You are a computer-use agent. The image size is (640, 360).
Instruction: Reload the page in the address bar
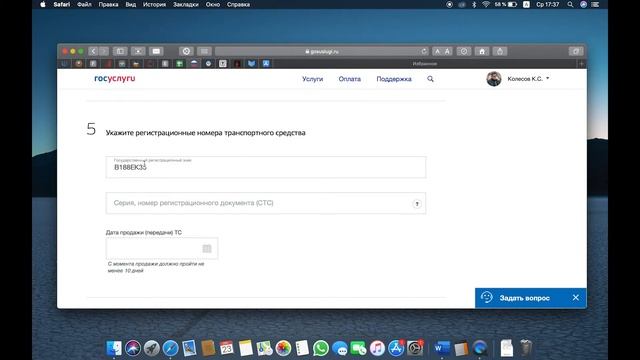tap(424, 51)
